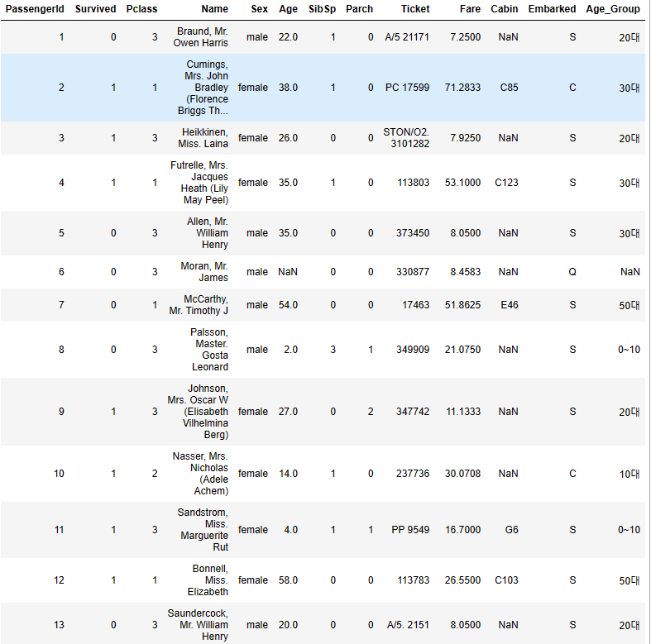The height and width of the screenshot is (644, 651).
Task: Click the Age_Group column header
Action: tap(613, 9)
